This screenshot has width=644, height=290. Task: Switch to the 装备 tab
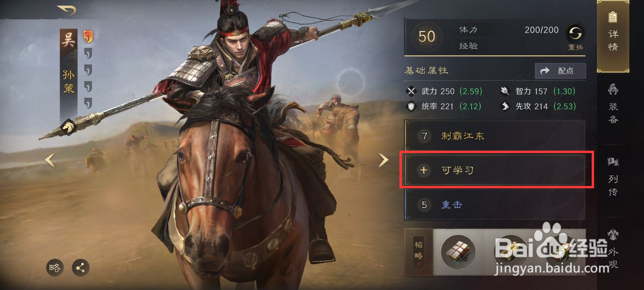[613, 104]
